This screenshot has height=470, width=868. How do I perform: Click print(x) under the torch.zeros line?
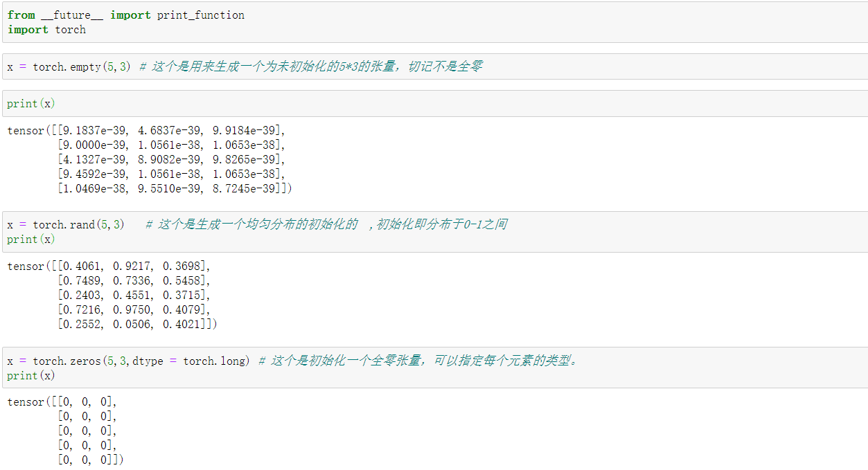click(31, 376)
